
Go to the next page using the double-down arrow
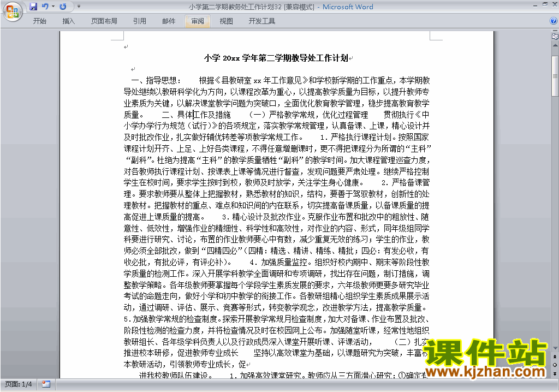point(555,373)
